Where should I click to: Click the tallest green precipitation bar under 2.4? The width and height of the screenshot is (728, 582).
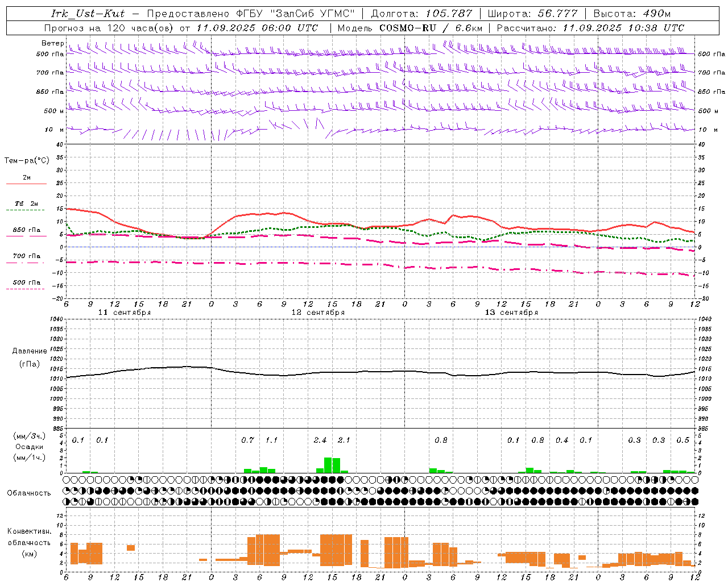[328, 465]
